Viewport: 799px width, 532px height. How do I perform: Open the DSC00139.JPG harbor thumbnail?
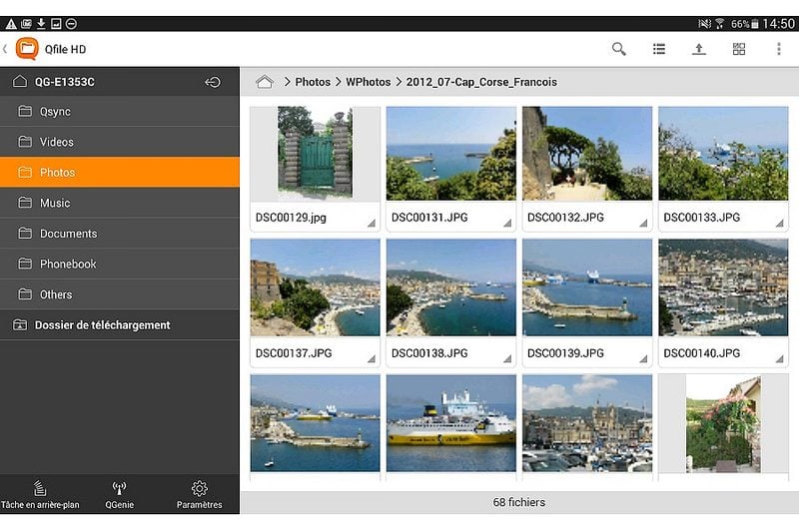pos(587,287)
